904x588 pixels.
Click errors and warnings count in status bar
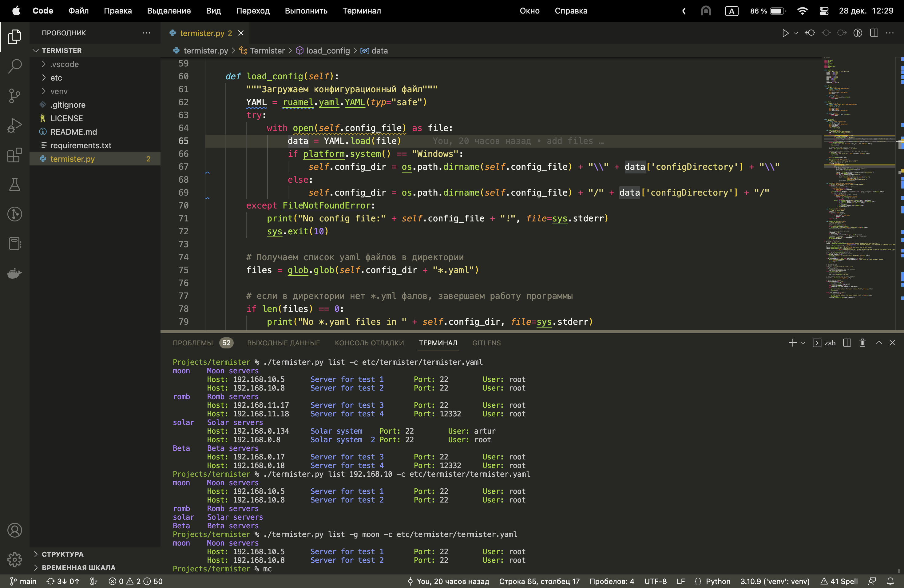[x=136, y=581]
